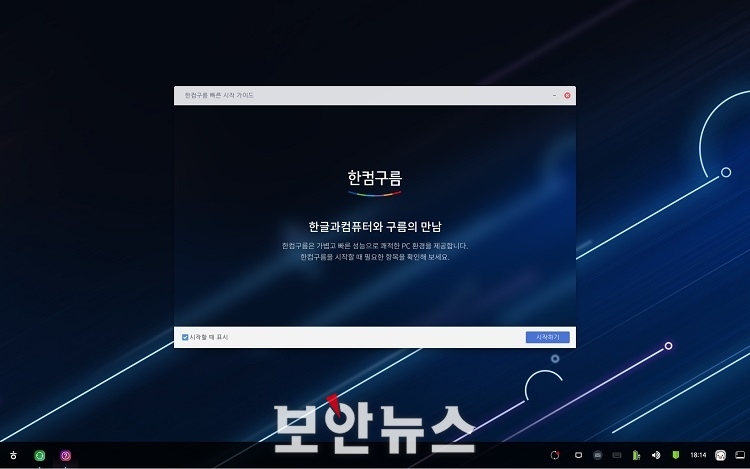This screenshot has width=750, height=469.
Task: Click the line '한컴구름을 시작할 때 필요한 항목을 확인해 보세요.'
Action: pos(375,257)
